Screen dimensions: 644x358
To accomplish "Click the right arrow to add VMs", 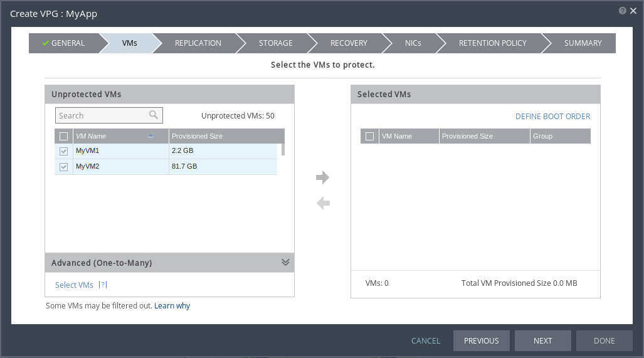I will click(322, 178).
